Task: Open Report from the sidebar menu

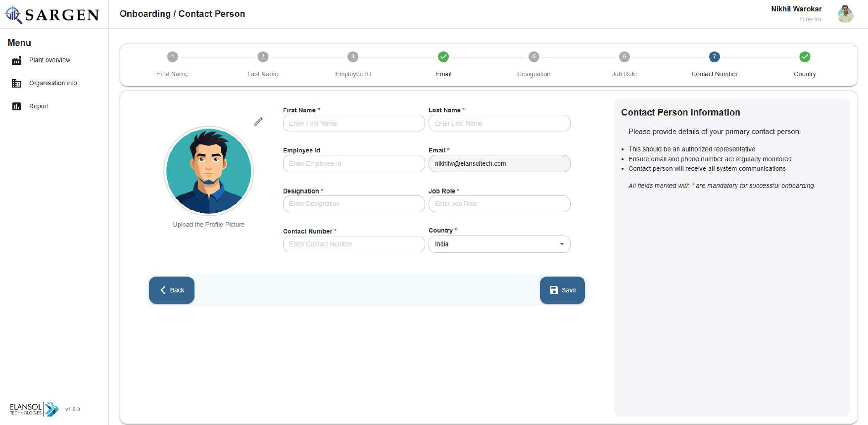Action: [x=39, y=106]
